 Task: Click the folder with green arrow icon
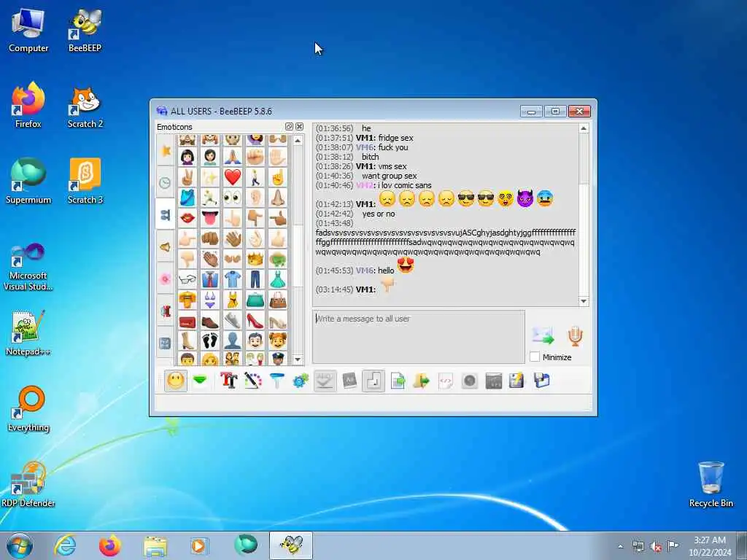click(x=422, y=381)
